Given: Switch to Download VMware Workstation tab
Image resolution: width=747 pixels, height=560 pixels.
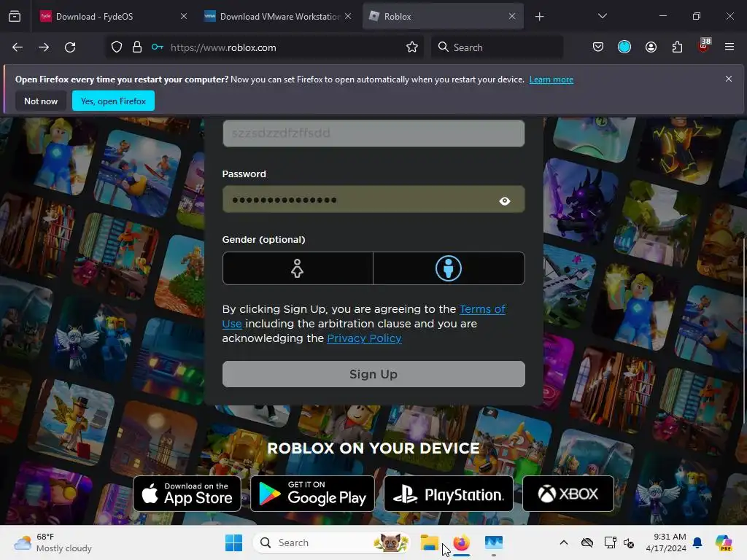Looking at the screenshot, I should tap(278, 17).
